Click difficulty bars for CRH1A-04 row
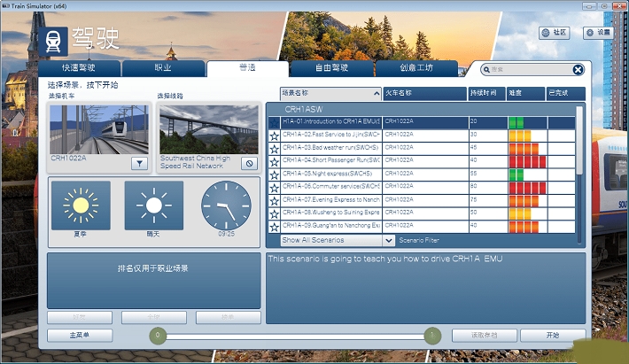This screenshot has width=629, height=364. click(527, 162)
